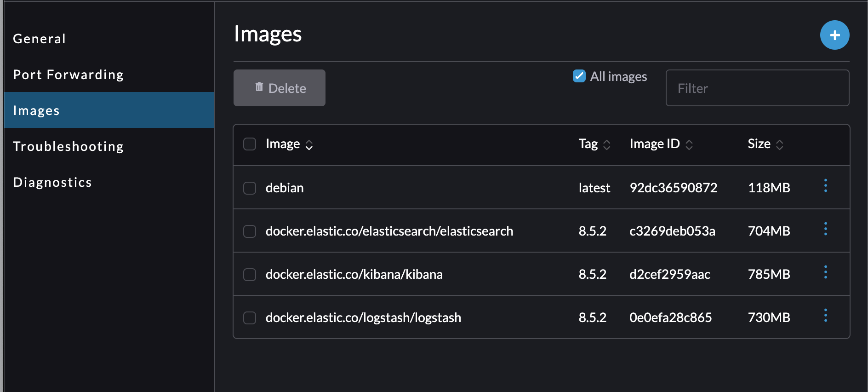Click docker.elastic.co/elasticsearch/elasticsearch image name
Viewport: 868px width, 392px height.
(389, 231)
